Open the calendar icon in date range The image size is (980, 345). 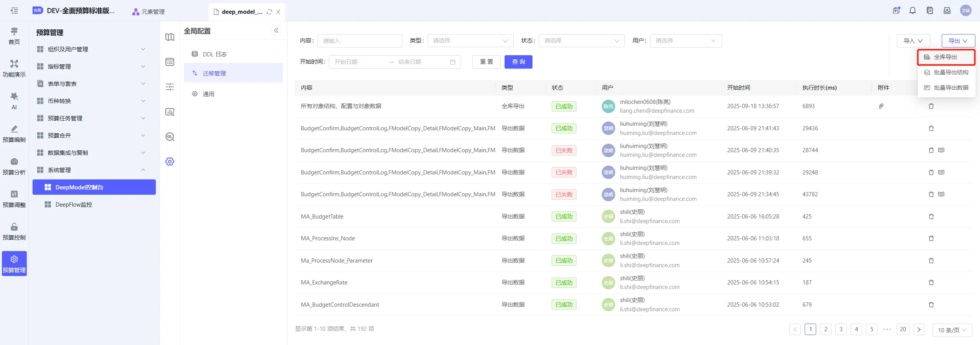coord(452,62)
